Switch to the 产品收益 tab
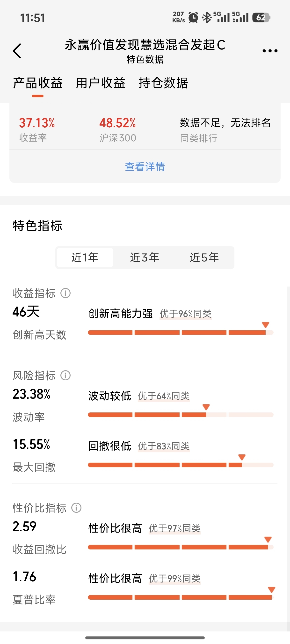Image resolution: width=290 pixels, height=644 pixels. (37, 83)
